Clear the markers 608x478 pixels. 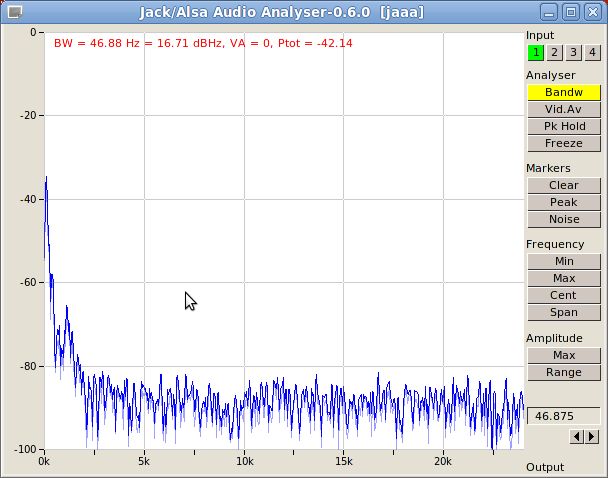(564, 185)
